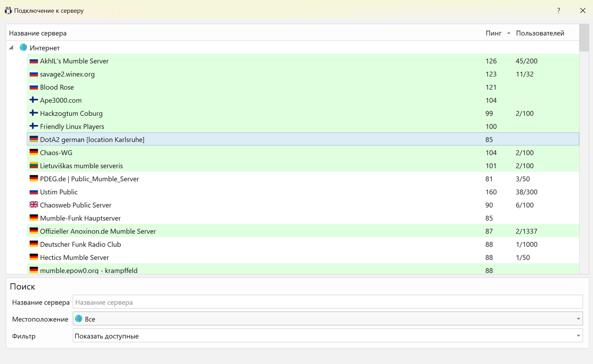Click the Lithuanian flag by Lietuviškas mumble serveris
Viewport: 593px width, 364px height.
tap(34, 166)
